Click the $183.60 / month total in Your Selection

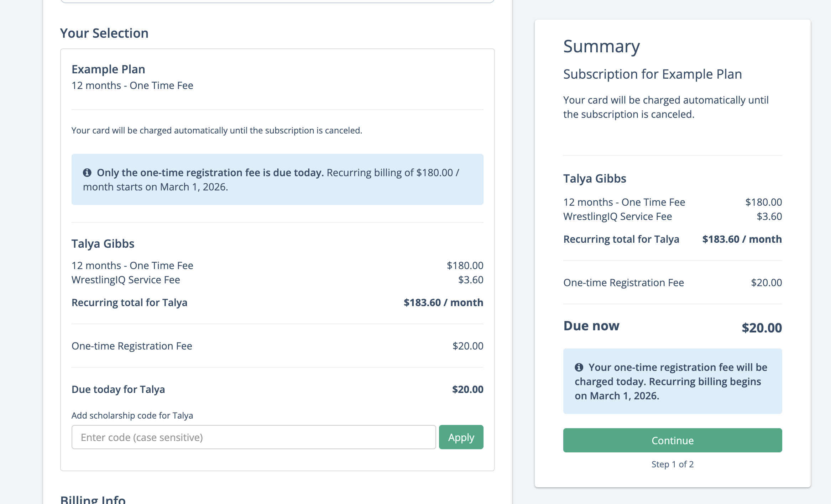(x=443, y=303)
